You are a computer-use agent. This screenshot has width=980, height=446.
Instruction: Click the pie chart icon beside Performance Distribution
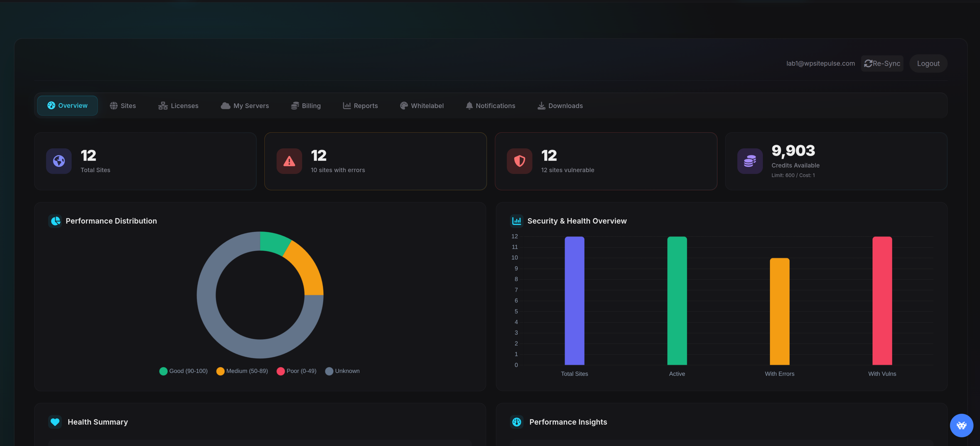pos(55,221)
